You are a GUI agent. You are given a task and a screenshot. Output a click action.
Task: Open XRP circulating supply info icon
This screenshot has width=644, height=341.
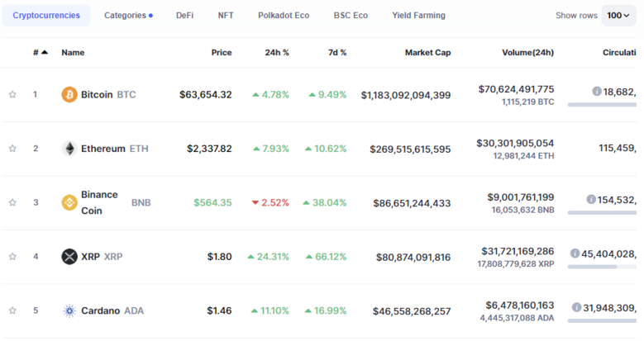(575, 253)
